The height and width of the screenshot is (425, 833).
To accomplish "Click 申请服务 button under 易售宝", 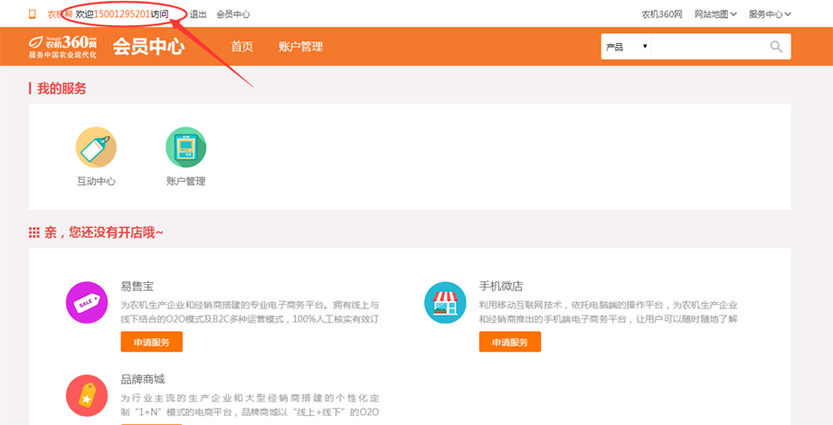I will 151,342.
